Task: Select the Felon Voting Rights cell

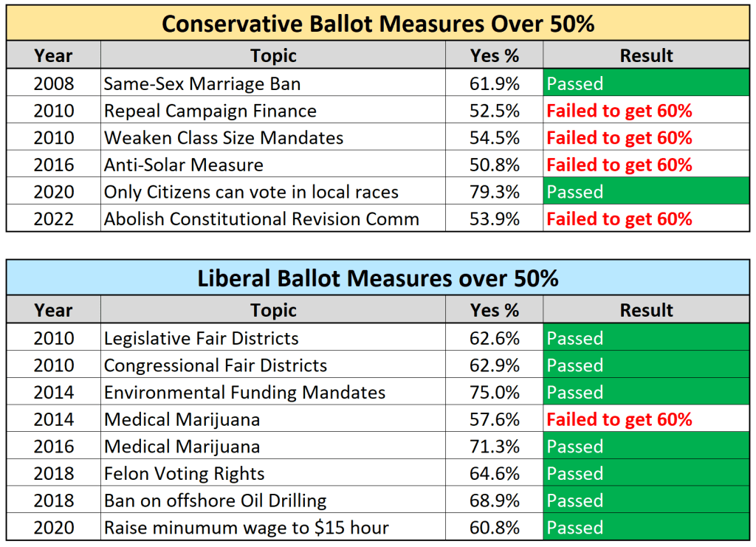Action: tap(272, 473)
